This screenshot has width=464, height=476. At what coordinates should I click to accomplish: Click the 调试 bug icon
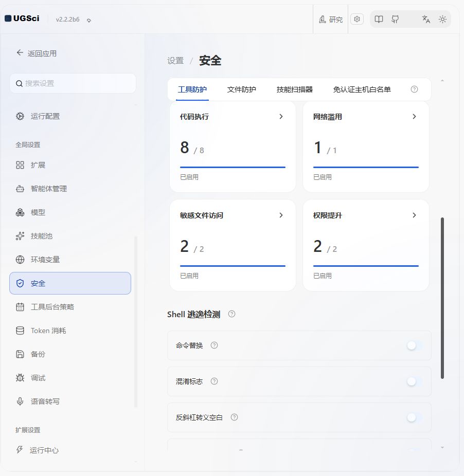[x=20, y=378]
